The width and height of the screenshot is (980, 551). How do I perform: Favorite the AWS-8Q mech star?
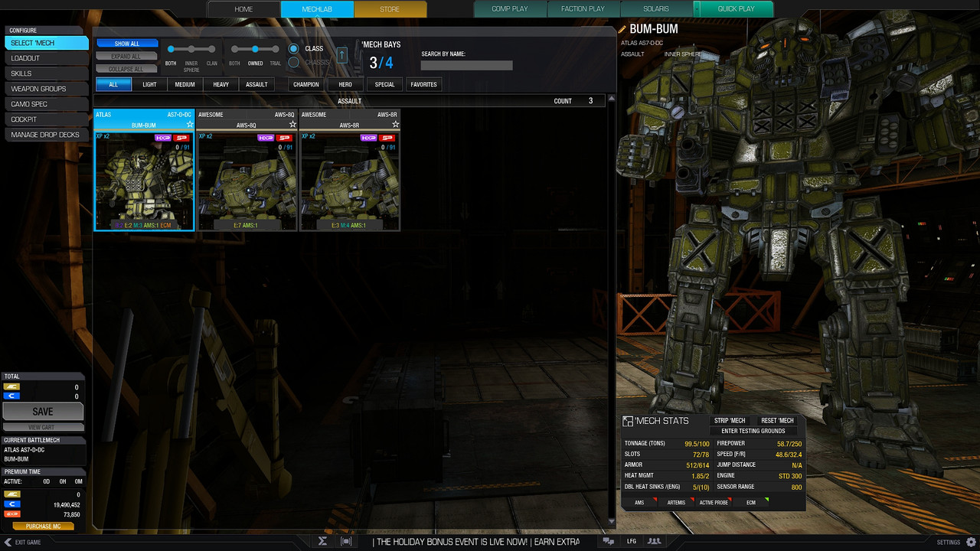(292, 124)
